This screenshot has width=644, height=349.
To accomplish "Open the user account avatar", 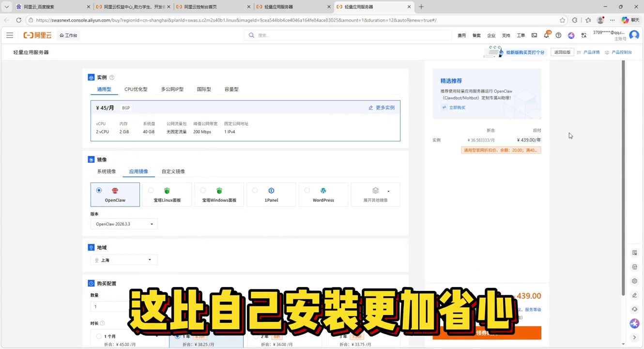I will pos(634,35).
